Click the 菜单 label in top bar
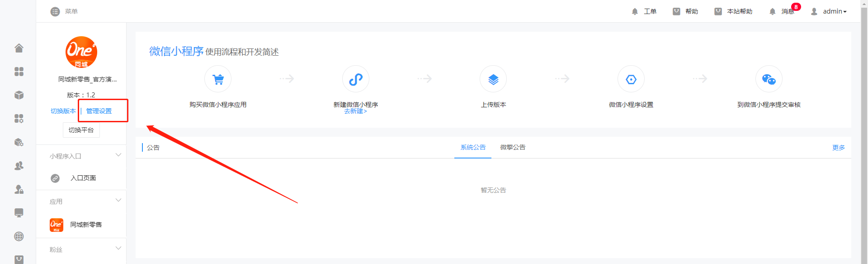The image size is (868, 264). click(71, 11)
